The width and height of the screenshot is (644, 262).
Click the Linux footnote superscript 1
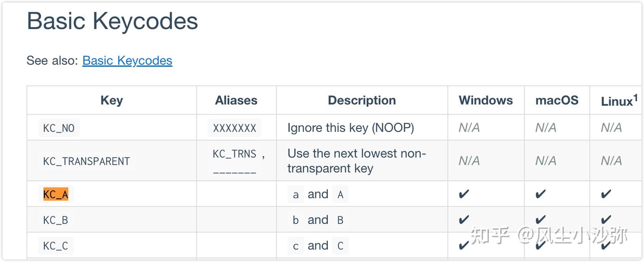click(x=635, y=98)
